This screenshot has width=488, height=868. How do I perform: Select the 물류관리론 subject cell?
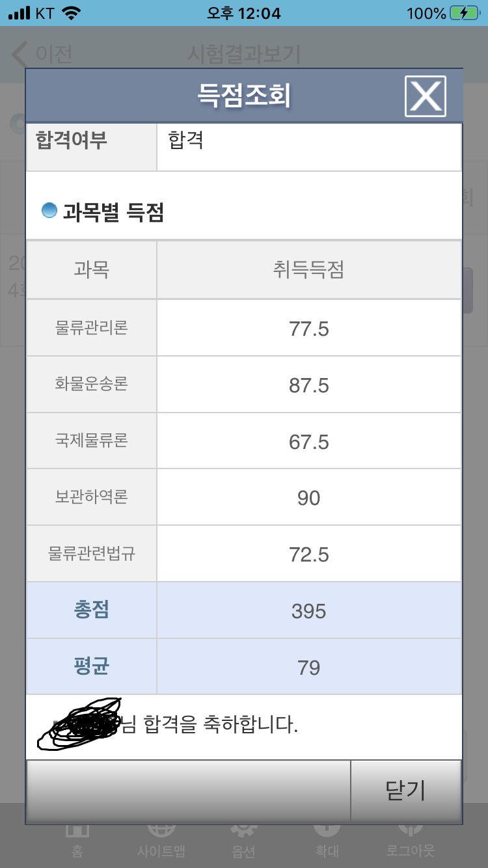pos(92,327)
